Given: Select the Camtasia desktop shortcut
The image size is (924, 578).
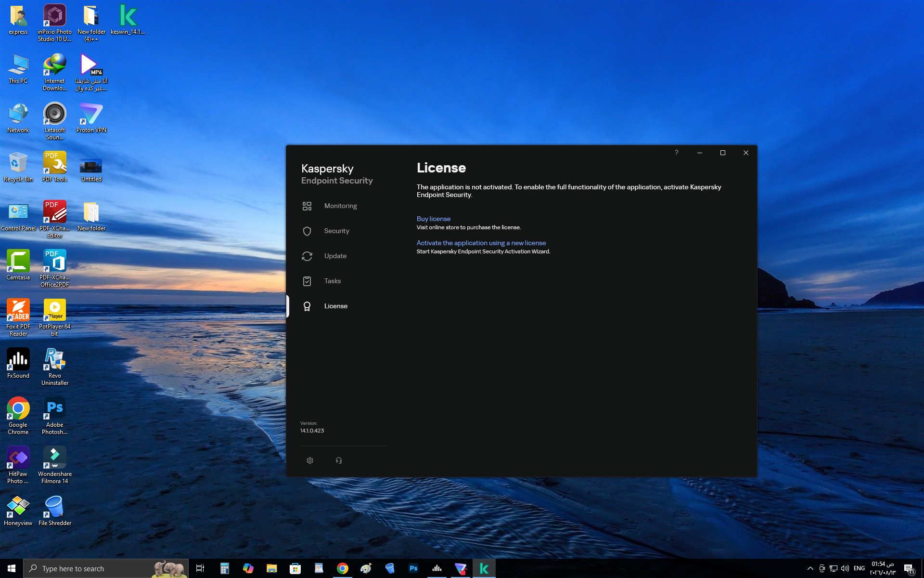Looking at the screenshot, I should (x=18, y=266).
